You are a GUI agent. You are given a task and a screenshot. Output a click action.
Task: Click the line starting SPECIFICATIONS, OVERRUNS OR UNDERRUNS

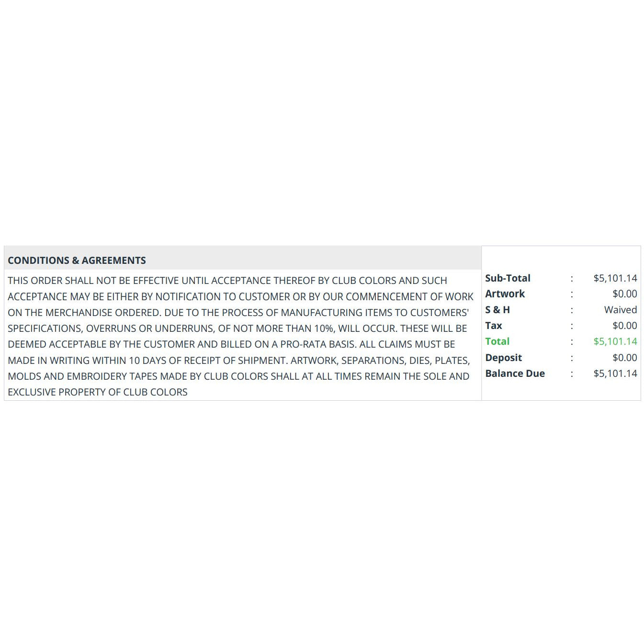pos(237,328)
